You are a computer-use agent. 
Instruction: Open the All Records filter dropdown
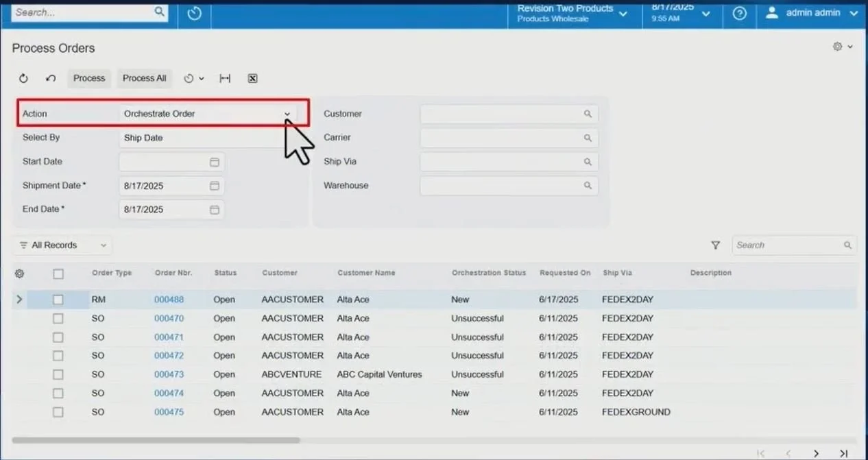click(60, 245)
